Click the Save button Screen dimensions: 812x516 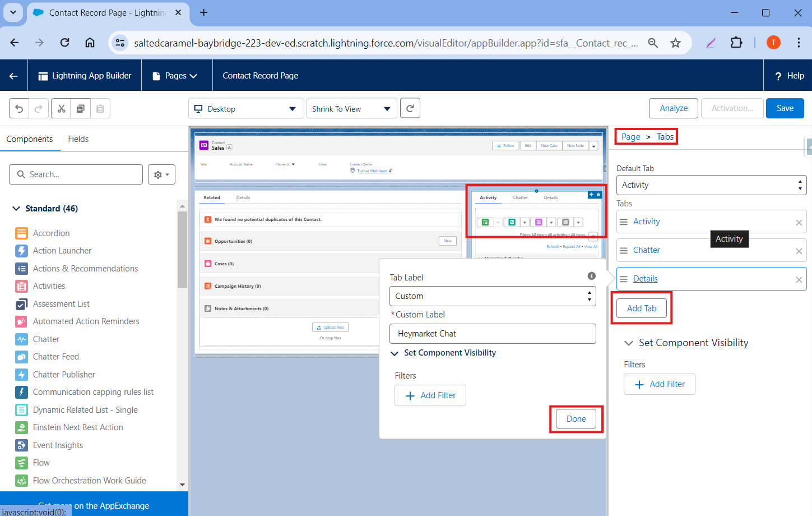pos(785,108)
